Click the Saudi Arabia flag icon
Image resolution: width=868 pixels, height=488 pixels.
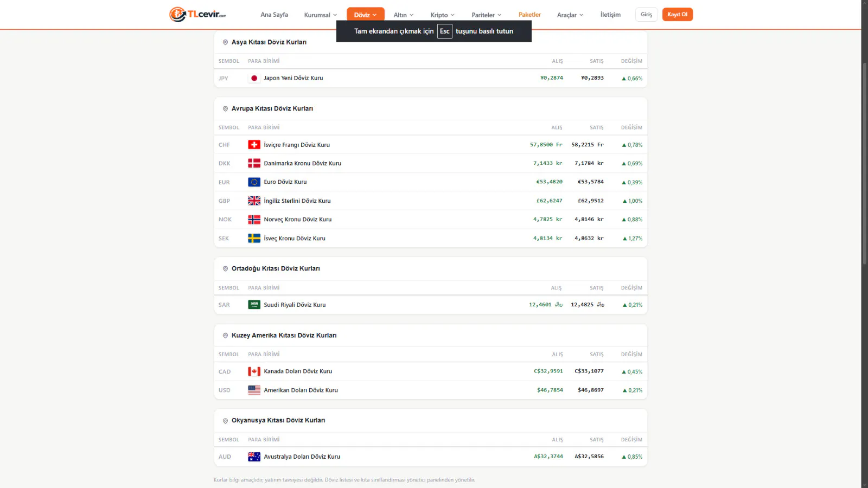click(x=254, y=305)
